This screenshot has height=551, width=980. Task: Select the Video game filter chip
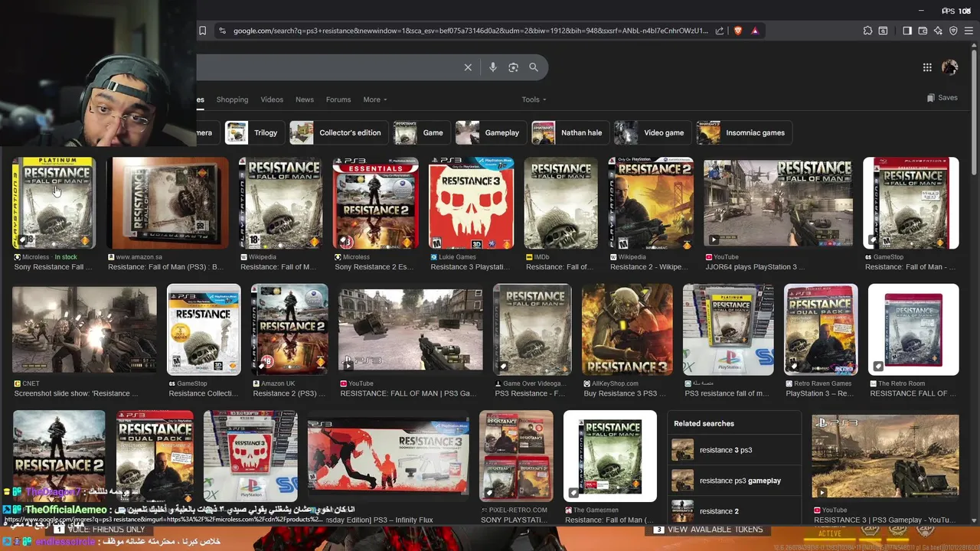point(652,132)
